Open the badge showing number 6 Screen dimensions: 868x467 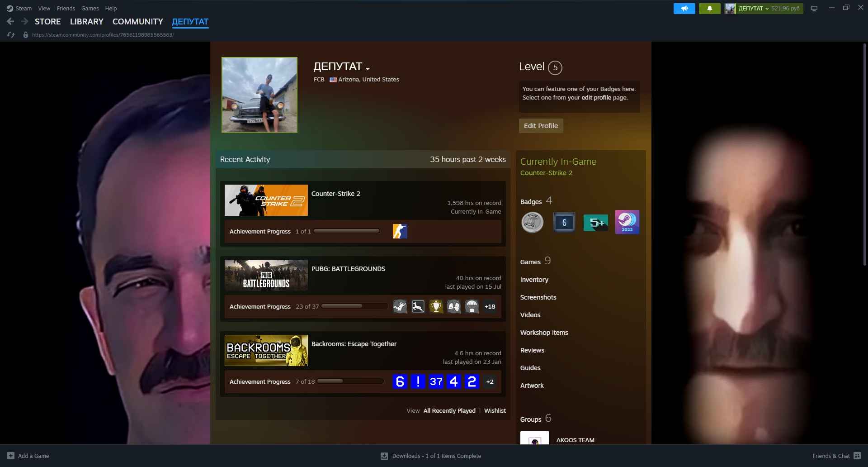tap(564, 222)
